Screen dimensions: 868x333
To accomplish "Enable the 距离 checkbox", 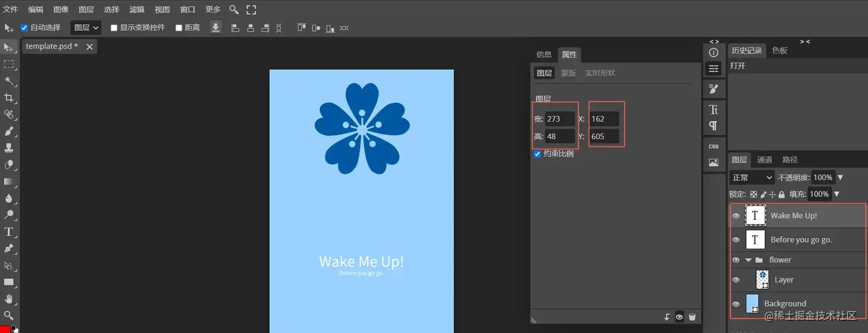I will pyautogui.click(x=179, y=28).
